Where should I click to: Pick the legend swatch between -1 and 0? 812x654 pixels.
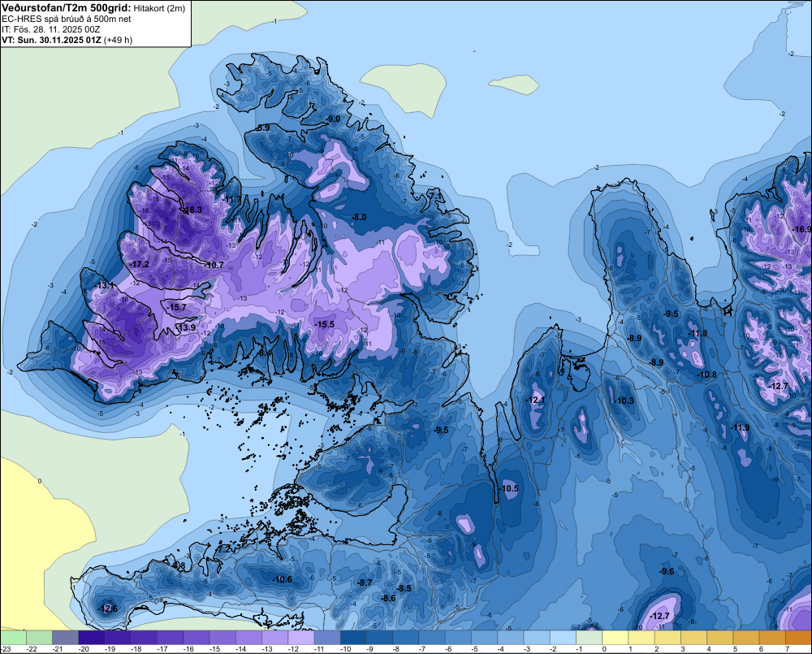(590, 637)
